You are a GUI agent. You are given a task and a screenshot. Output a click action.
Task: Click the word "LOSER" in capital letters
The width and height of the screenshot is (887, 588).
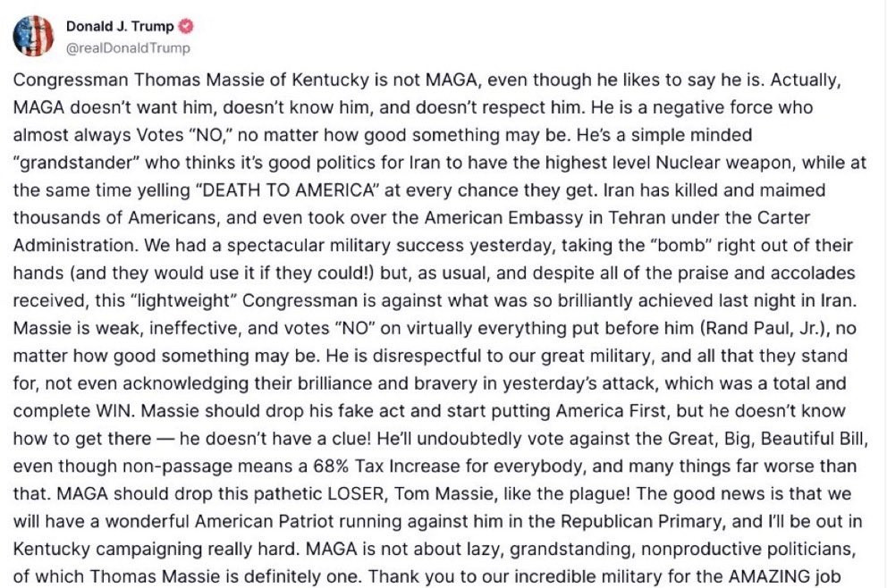(x=356, y=494)
